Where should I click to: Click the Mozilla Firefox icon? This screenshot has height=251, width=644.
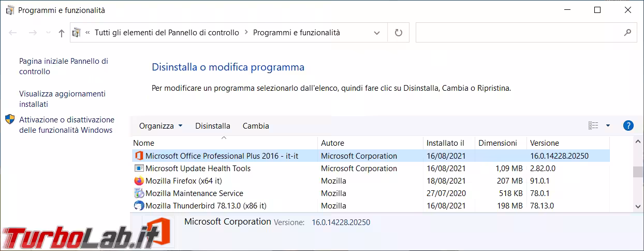(139, 181)
